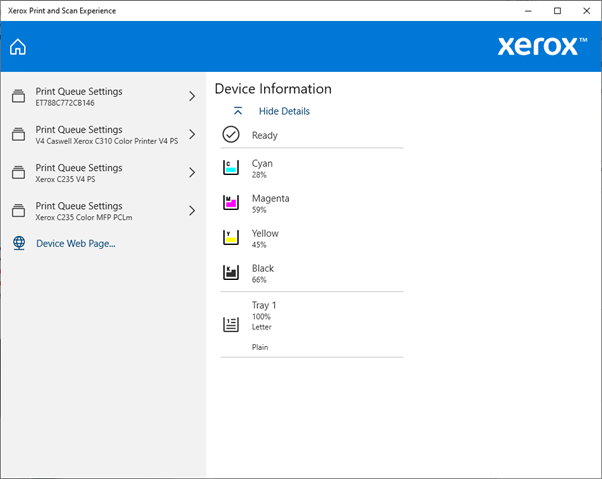Expand chevron for V4 Caswell Xerox C310 queue
This screenshot has height=479, width=602.
(192, 134)
